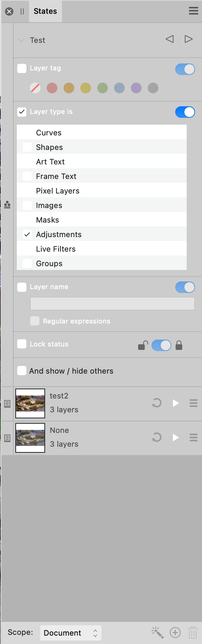This screenshot has height=644, width=202.
Task: Open the States panel hamburger menu
Action: click(194, 11)
